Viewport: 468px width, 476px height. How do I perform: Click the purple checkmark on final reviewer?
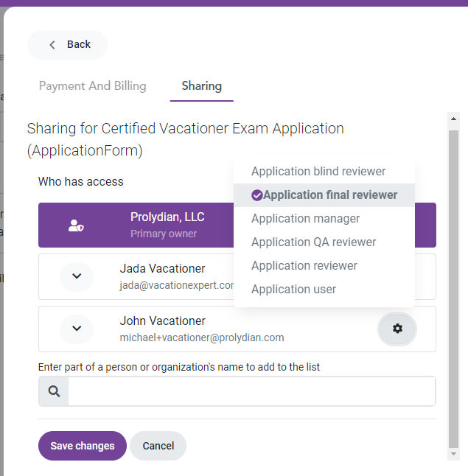(x=257, y=195)
